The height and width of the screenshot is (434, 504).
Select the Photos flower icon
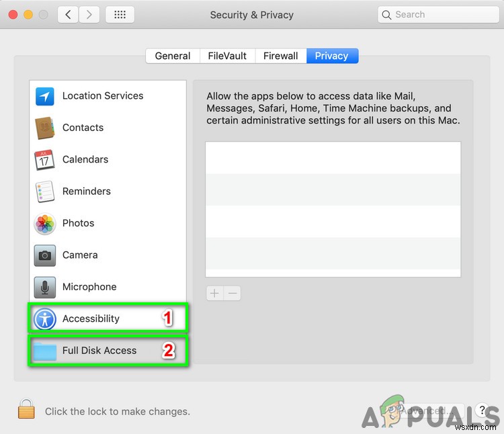(44, 224)
